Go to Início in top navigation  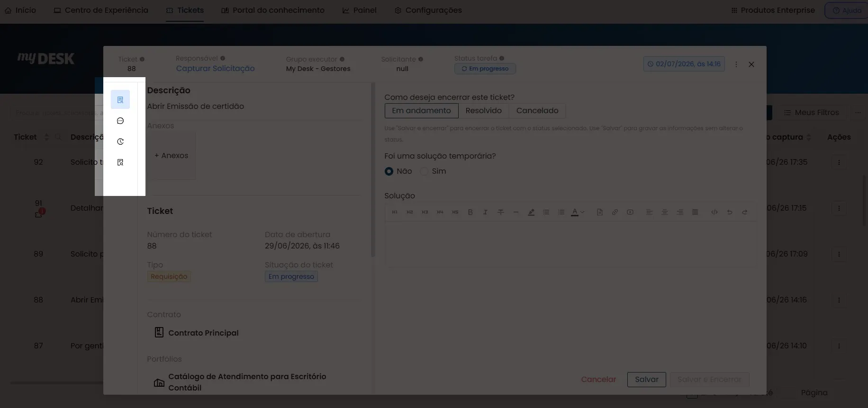(x=20, y=10)
